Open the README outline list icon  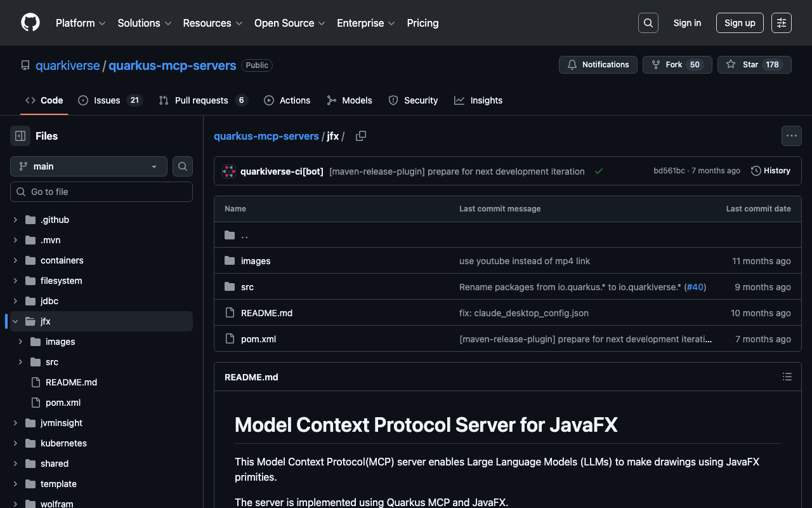click(787, 377)
